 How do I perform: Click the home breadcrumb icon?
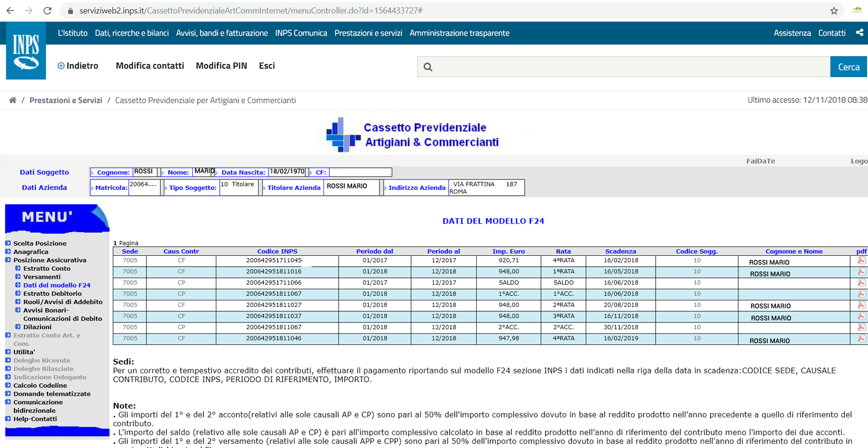point(12,100)
